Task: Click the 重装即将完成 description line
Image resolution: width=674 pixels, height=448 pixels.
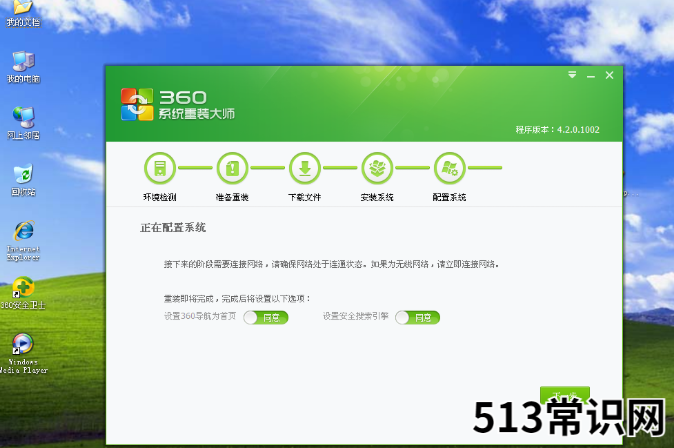Action: [237, 298]
